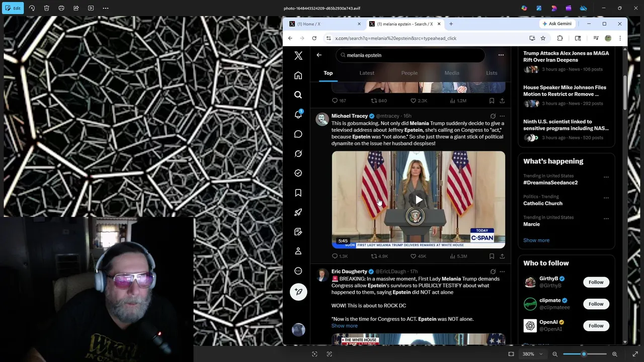Image resolution: width=644 pixels, height=362 pixels.
Task: Click Show more on Eric Daugherty's post
Action: click(x=345, y=326)
